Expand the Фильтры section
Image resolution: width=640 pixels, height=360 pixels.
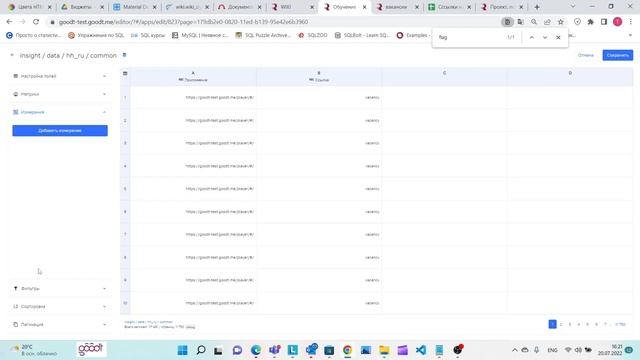point(60,289)
